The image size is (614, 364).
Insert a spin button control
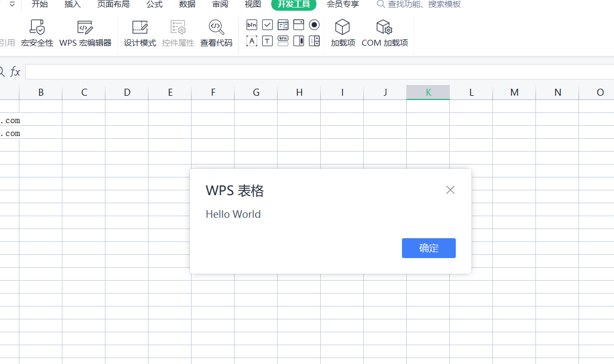coord(314,41)
